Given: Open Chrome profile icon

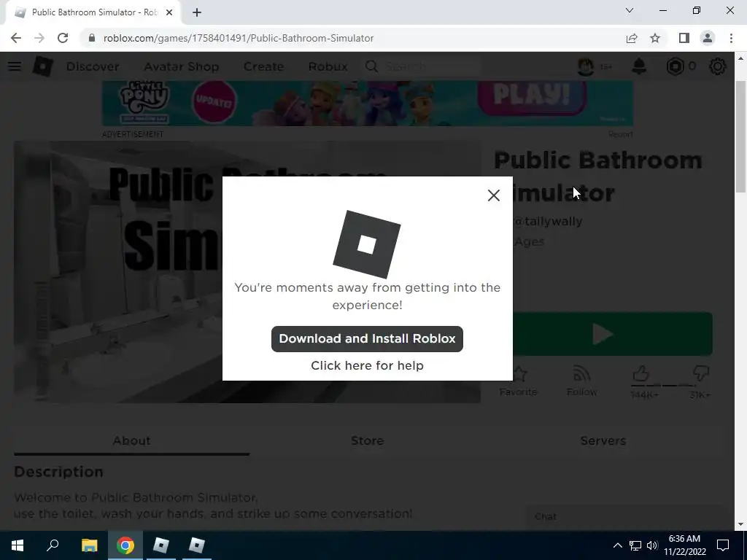Looking at the screenshot, I should coord(708,38).
